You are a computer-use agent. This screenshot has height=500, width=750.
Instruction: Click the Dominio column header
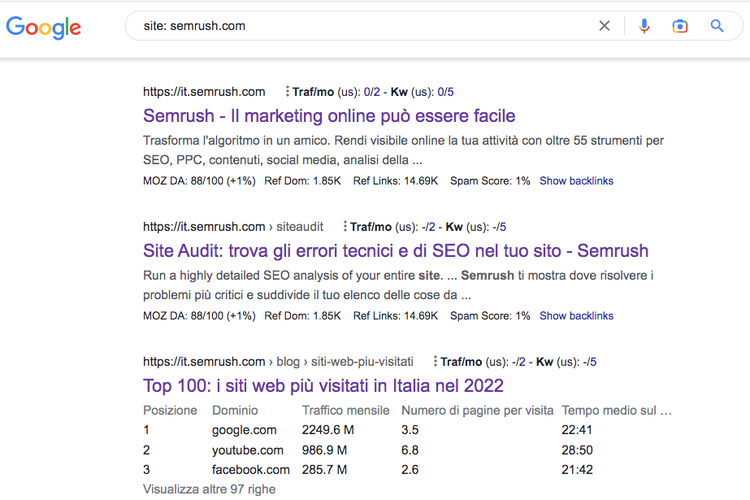(235, 410)
